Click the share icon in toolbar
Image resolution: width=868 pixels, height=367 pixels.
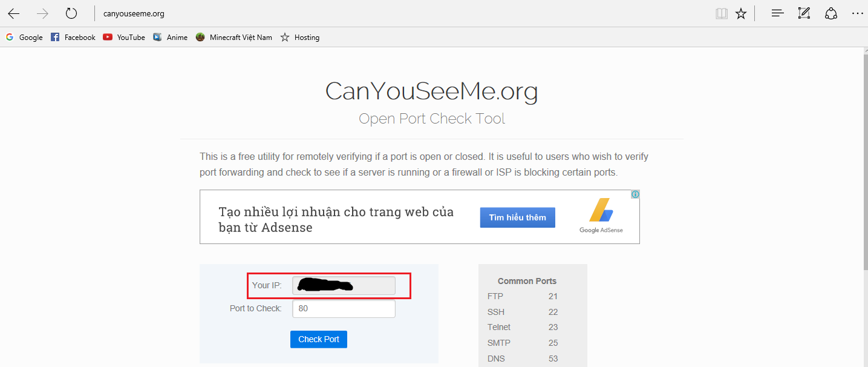pyautogui.click(x=831, y=13)
